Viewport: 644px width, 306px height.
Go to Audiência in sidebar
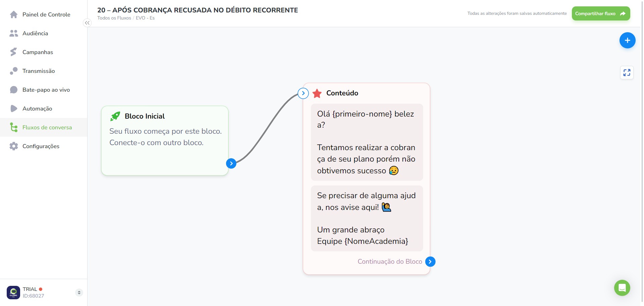pos(44,33)
